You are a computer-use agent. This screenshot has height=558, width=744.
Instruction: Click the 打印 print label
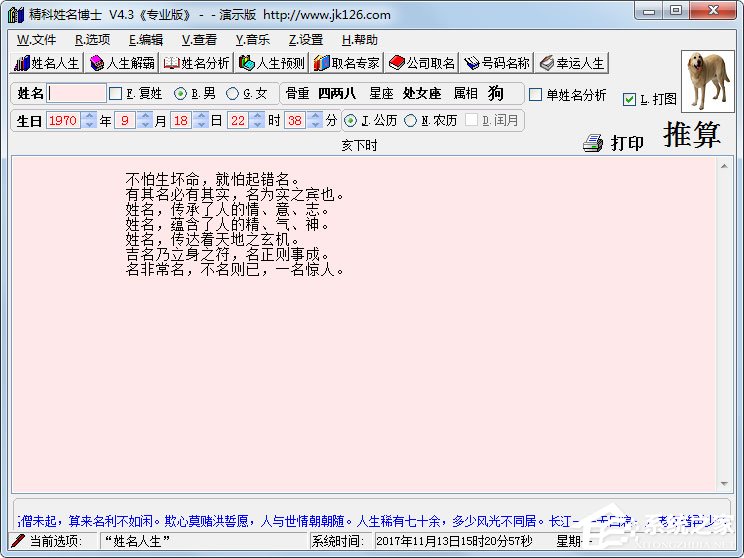(x=627, y=143)
